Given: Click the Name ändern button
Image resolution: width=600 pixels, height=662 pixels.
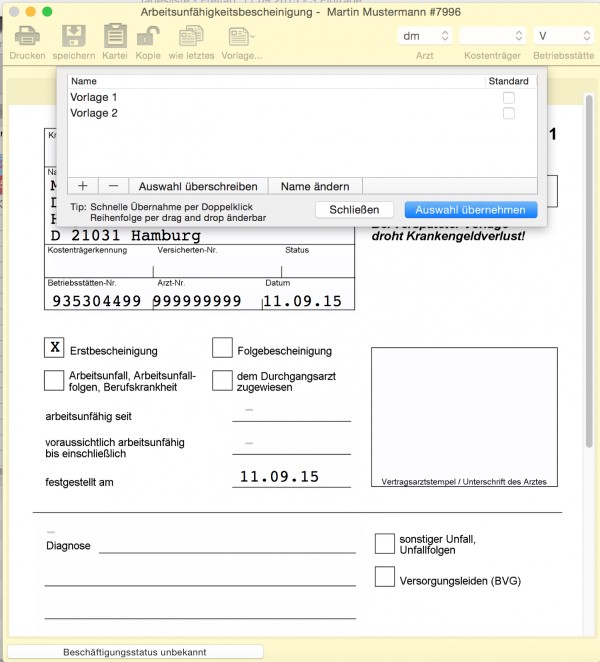Looking at the screenshot, I should [x=315, y=186].
